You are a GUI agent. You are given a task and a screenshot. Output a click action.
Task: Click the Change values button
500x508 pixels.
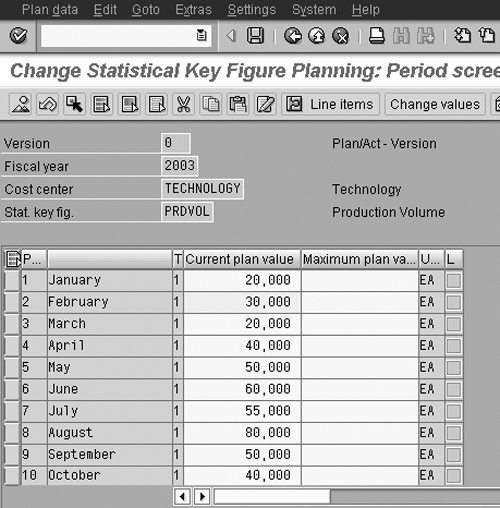click(435, 104)
